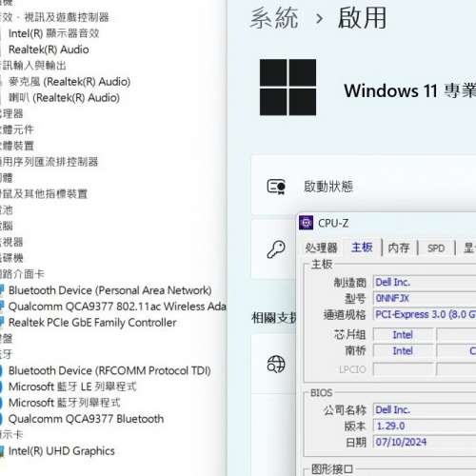
Task: Open the SPD tab in CPU-Z
Action: 436,248
